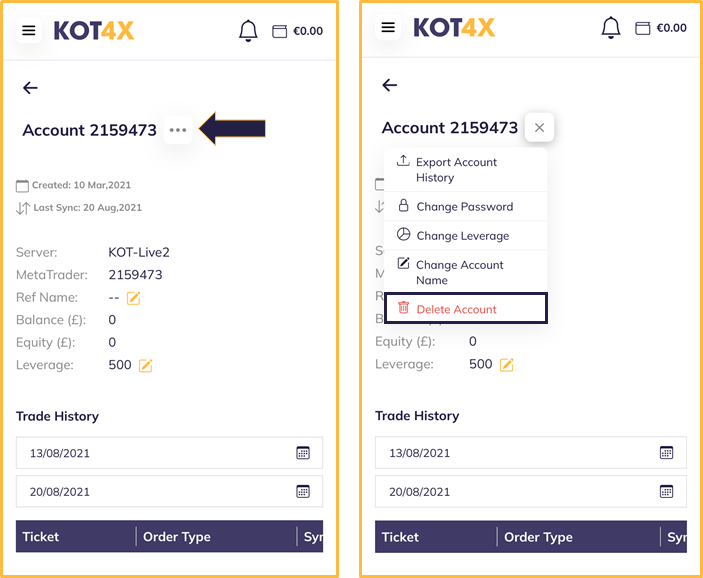Click the KOT4X logo in right panel

(454, 28)
